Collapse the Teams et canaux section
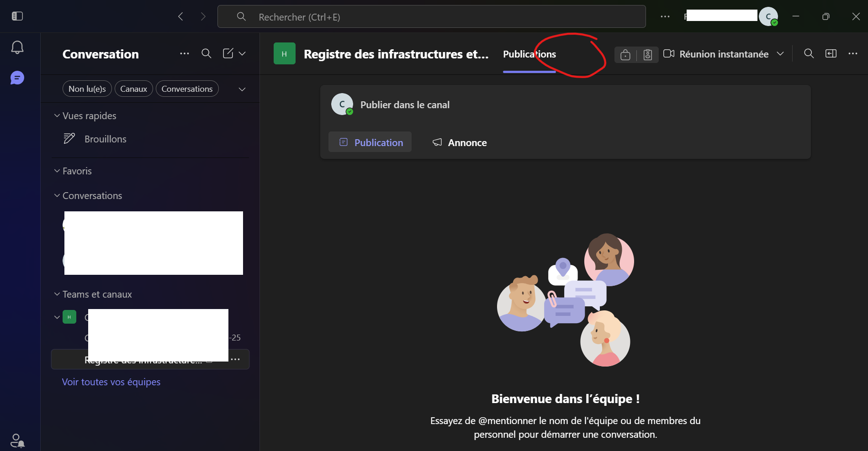The image size is (868, 451). tap(57, 294)
